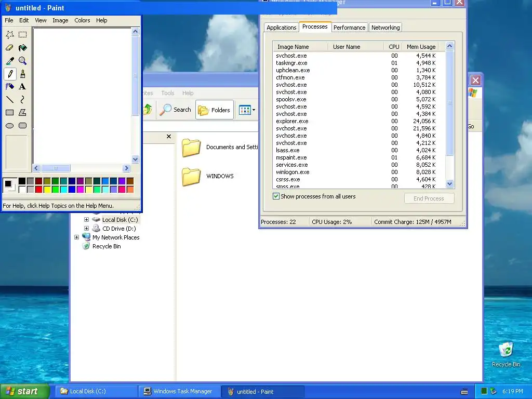
Task: Select the Text tool in Paint
Action: pos(23,87)
